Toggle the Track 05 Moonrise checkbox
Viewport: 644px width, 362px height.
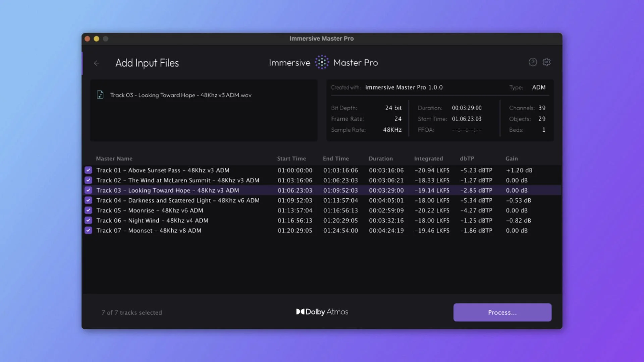pyautogui.click(x=88, y=210)
